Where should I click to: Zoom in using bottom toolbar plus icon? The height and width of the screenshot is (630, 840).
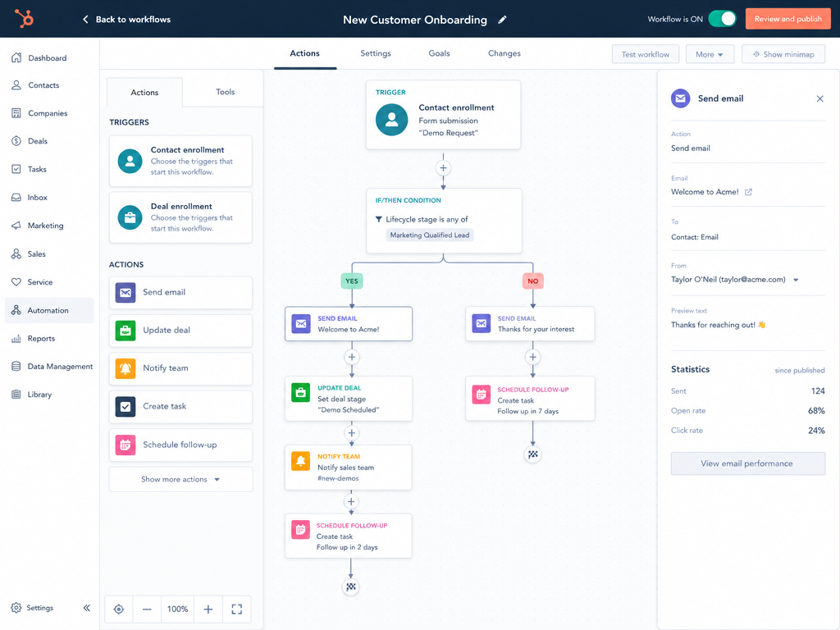click(x=208, y=609)
